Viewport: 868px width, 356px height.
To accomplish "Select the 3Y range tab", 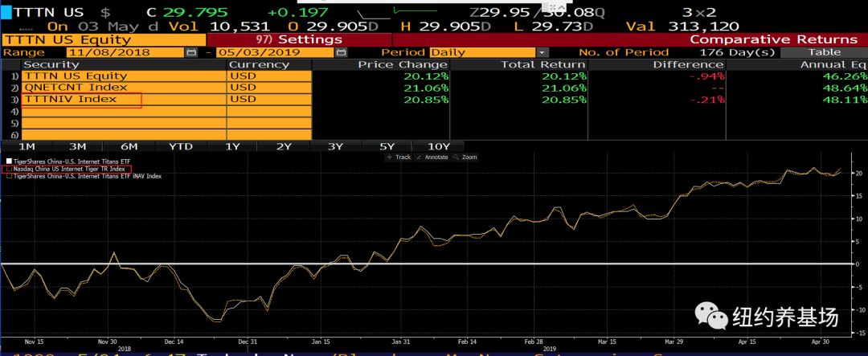I will pyautogui.click(x=335, y=146).
